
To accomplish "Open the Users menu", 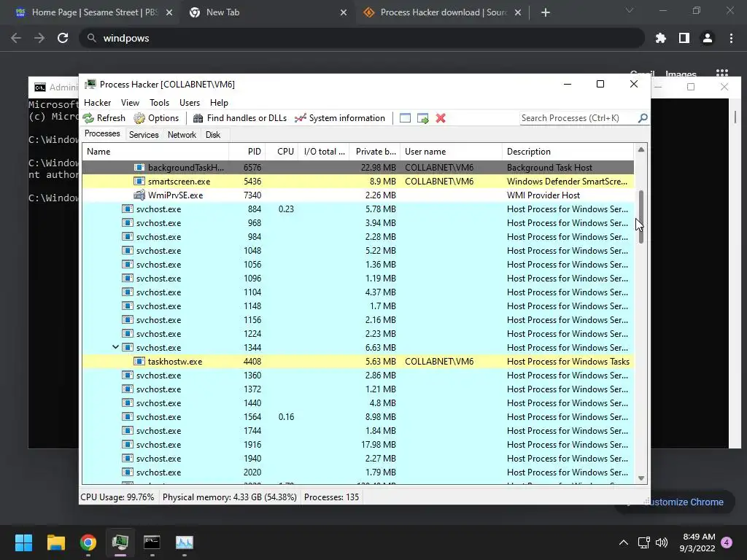I will pos(190,103).
